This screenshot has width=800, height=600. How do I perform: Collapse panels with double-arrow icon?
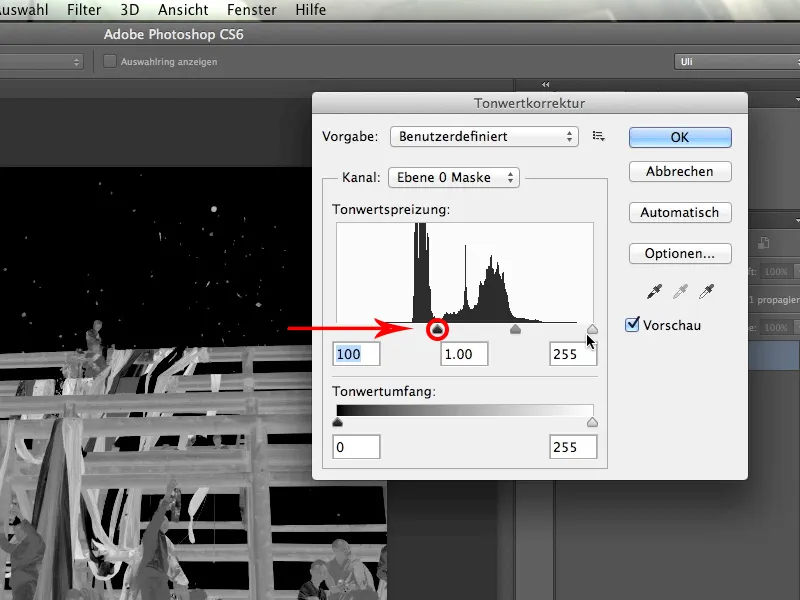point(545,85)
